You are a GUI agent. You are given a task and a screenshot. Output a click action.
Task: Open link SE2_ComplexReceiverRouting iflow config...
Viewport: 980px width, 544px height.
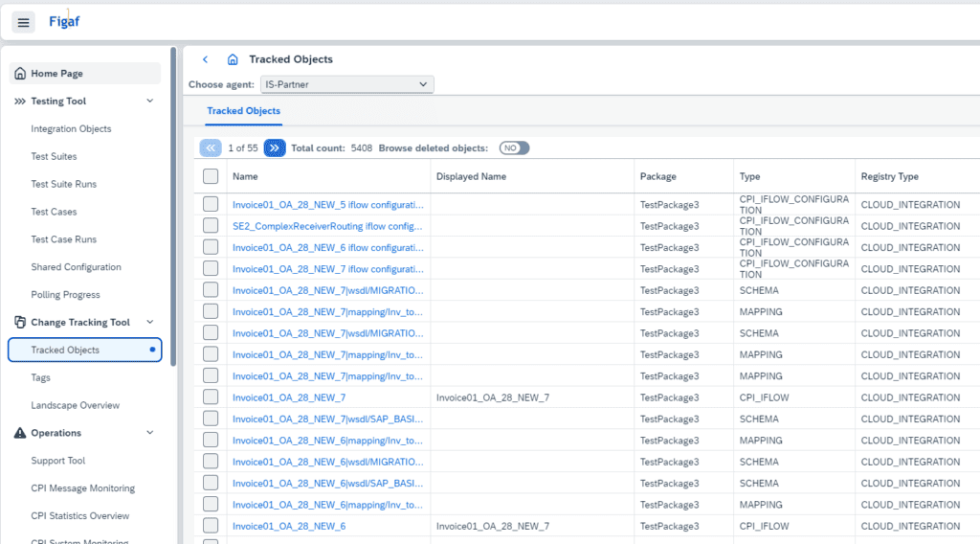click(x=327, y=226)
